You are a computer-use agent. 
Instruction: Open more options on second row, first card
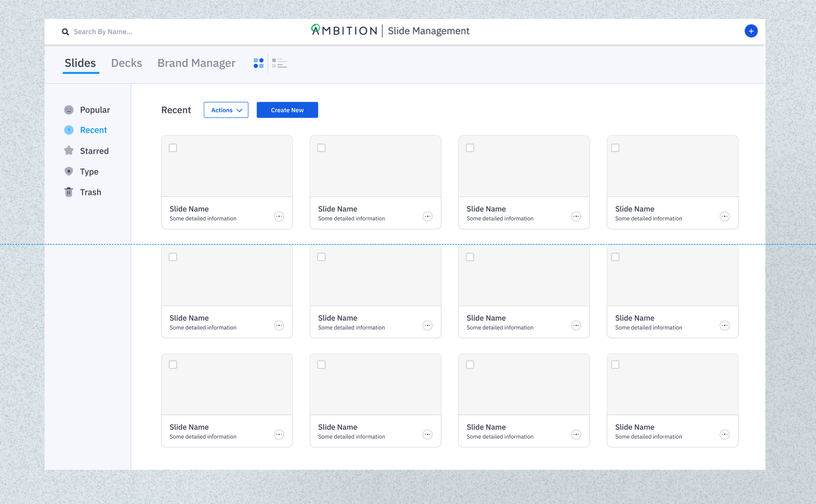[279, 326]
